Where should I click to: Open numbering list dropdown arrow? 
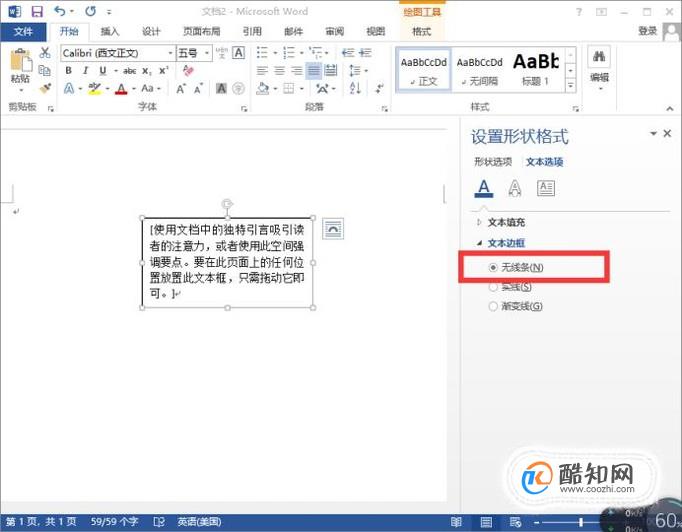click(x=301, y=53)
